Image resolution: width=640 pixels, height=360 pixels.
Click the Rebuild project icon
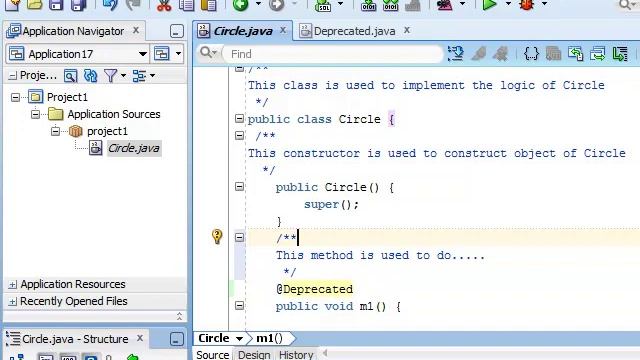[391, 5]
